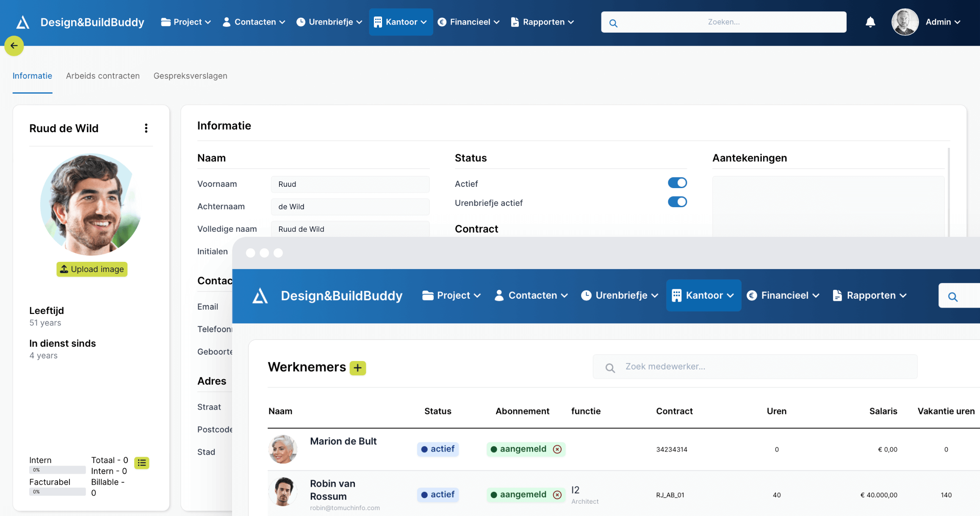Open Urenbriefje menu in front window

pos(620,295)
